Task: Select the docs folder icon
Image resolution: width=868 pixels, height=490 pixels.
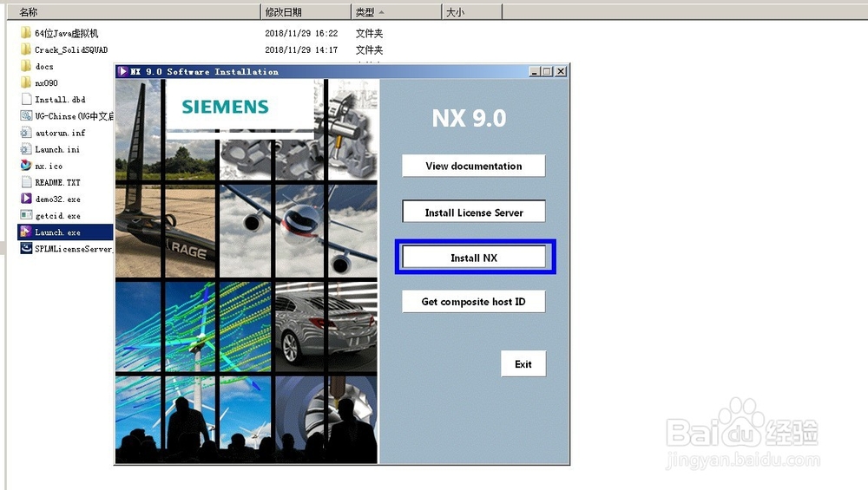Action: tap(26, 67)
